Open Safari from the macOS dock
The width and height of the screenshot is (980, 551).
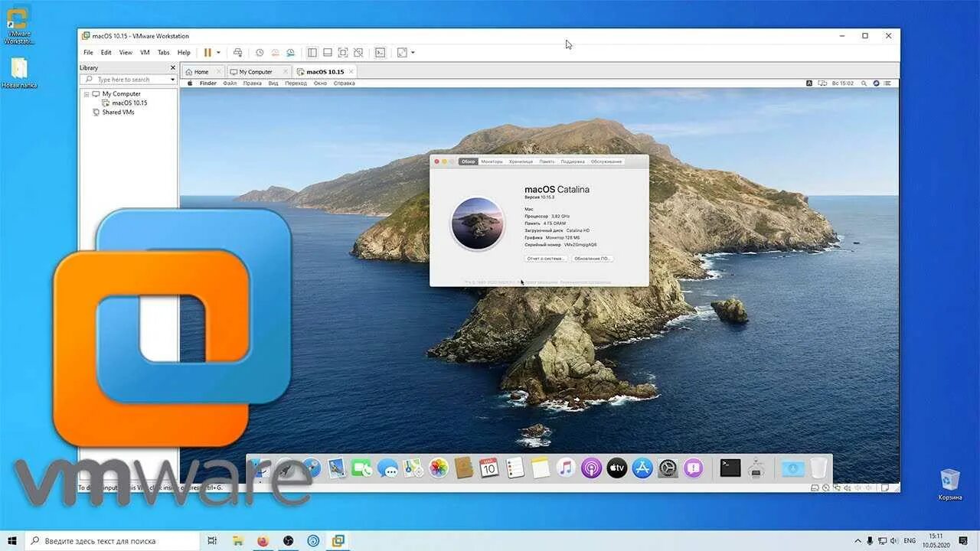[x=311, y=468]
